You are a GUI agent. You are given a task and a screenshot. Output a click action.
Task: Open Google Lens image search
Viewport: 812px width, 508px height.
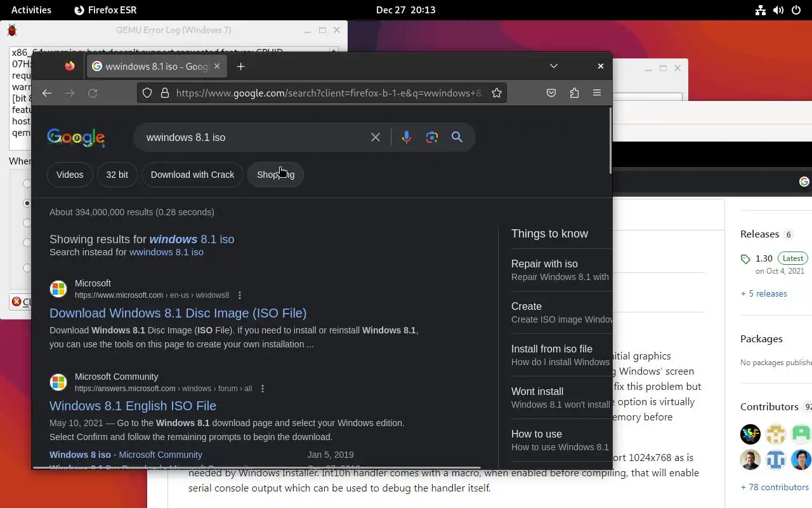tap(432, 137)
